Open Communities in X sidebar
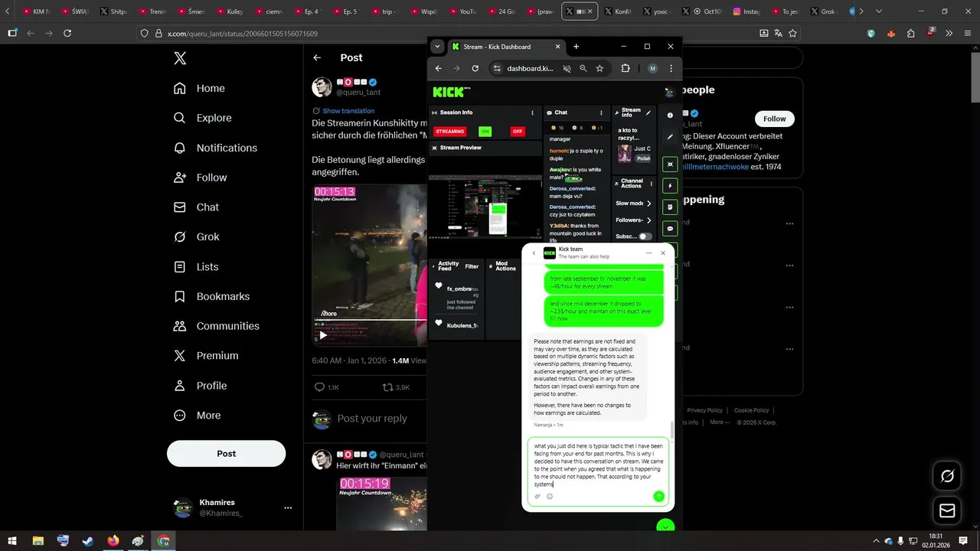 pyautogui.click(x=217, y=326)
